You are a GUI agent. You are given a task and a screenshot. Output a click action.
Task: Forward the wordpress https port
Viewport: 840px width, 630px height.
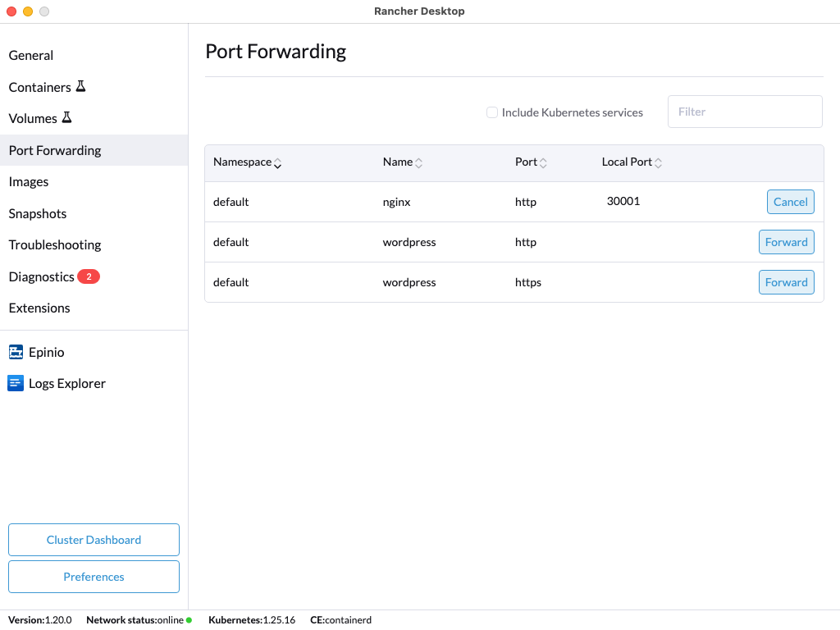click(x=786, y=282)
